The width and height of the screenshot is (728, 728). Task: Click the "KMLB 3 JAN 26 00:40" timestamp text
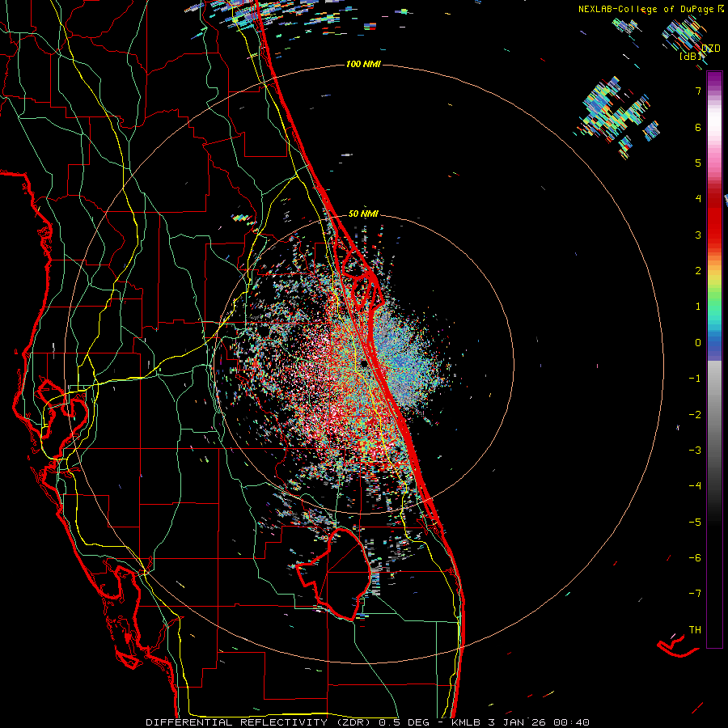tap(520, 722)
